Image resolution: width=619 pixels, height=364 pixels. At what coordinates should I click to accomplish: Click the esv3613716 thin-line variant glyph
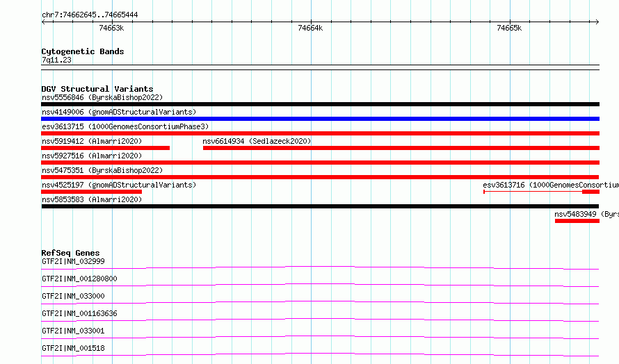pos(541,192)
